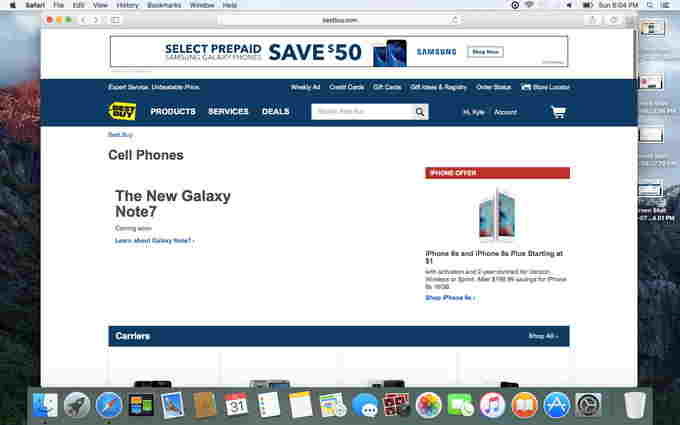Click the Shop Now banner button
The image size is (680, 425).
point(485,52)
